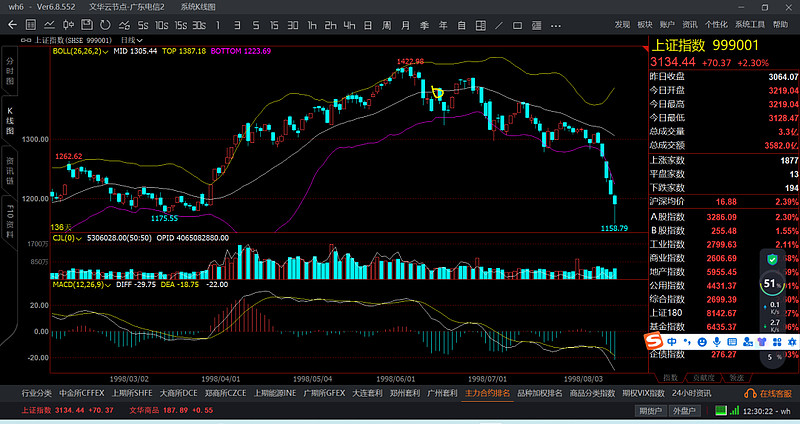Switch to yearly (年) period
This screenshot has width=800, height=424.
pos(443,25)
